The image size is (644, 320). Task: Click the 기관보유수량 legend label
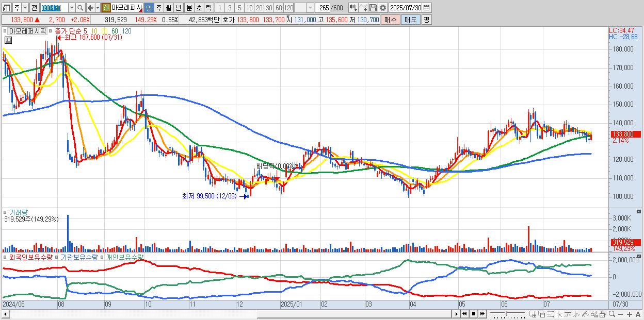[79, 257]
